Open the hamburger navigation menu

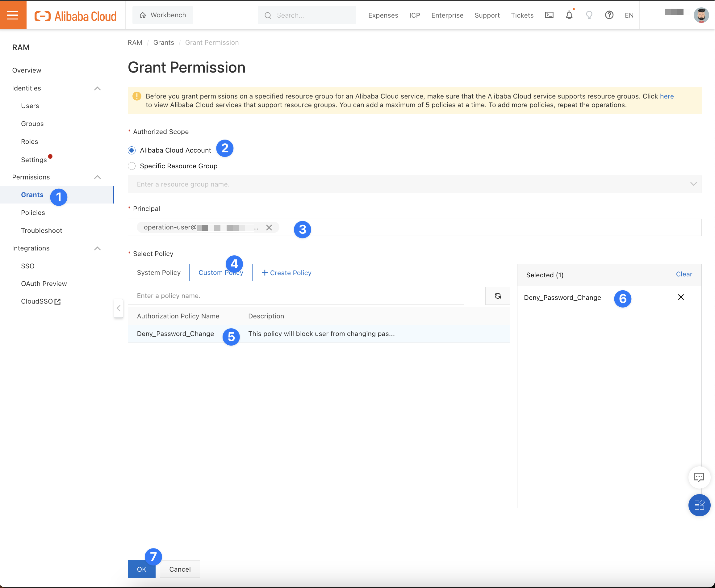coord(13,15)
